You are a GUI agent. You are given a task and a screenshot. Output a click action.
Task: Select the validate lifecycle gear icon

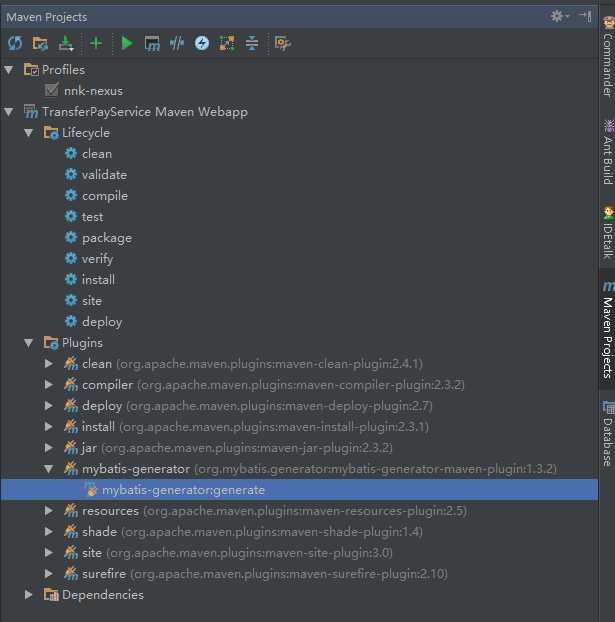(71, 175)
